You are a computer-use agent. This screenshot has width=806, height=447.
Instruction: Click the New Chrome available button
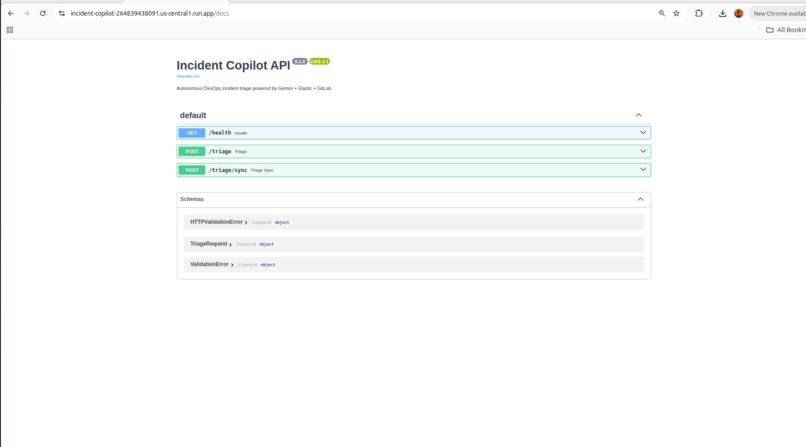(779, 13)
